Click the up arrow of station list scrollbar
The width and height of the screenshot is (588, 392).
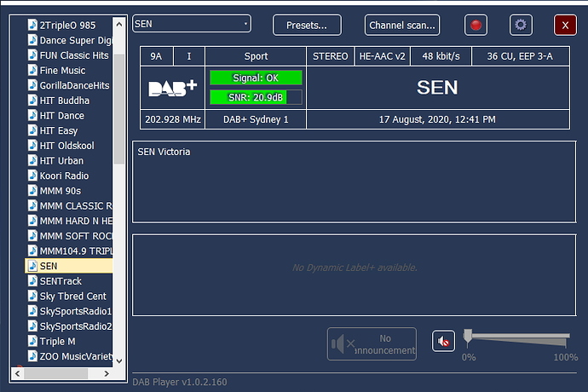point(119,25)
